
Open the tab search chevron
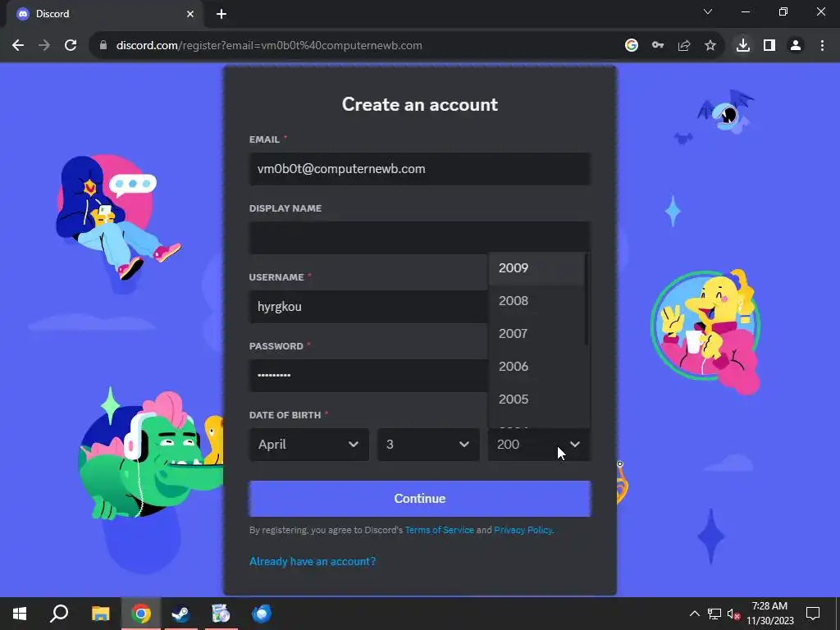[708, 11]
